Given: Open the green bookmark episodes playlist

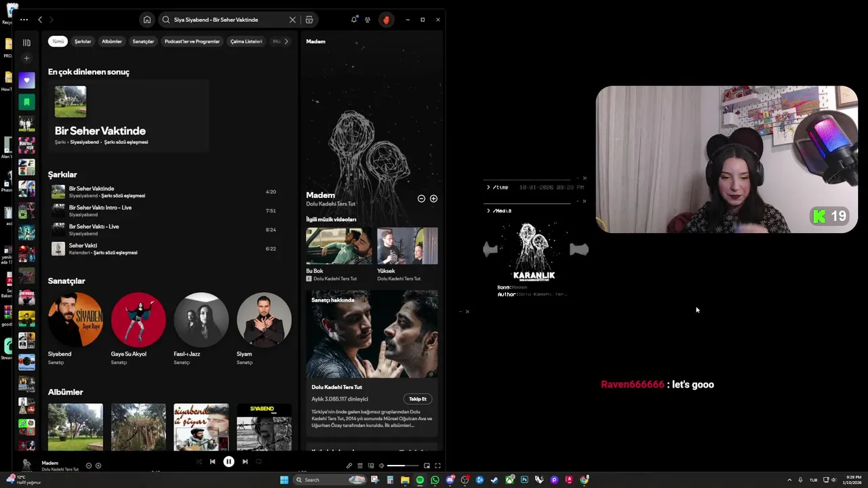Looking at the screenshot, I should pyautogui.click(x=26, y=102).
